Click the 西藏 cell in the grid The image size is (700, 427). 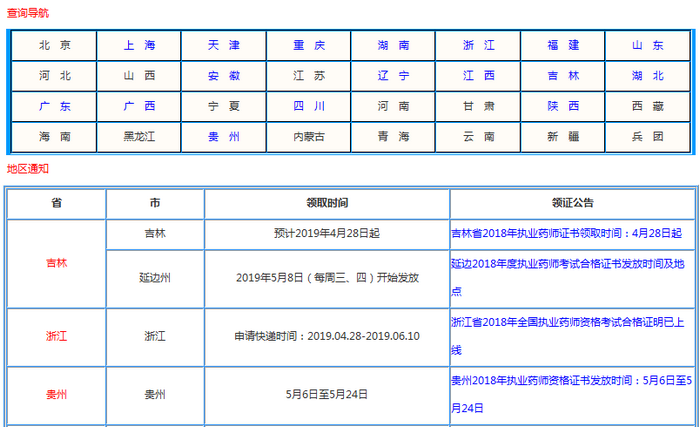pos(648,106)
